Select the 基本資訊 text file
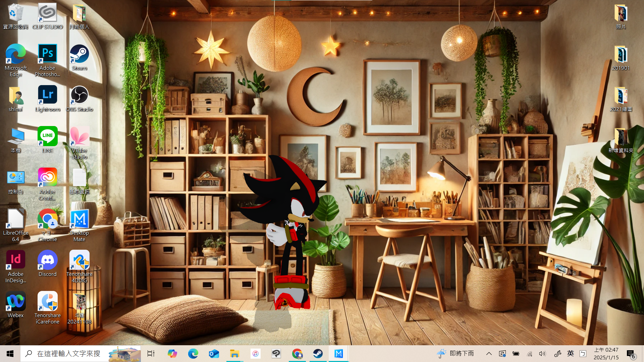Image resolution: width=644 pixels, height=362 pixels. tap(79, 181)
